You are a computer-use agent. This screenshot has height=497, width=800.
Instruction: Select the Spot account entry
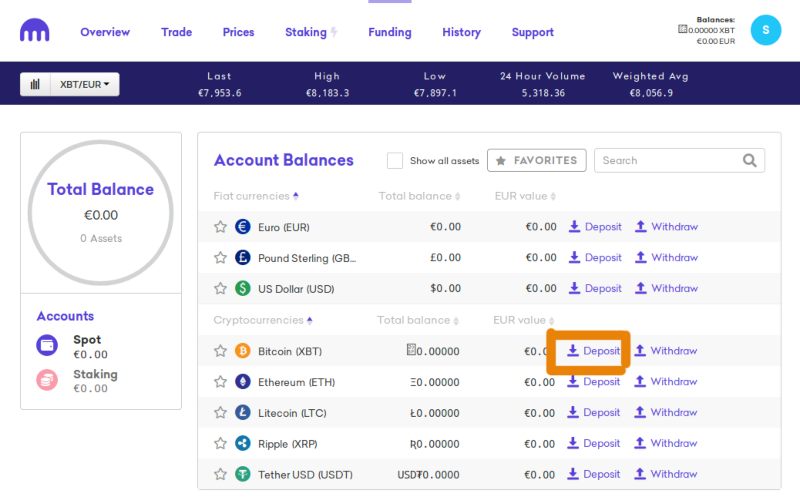click(72, 346)
